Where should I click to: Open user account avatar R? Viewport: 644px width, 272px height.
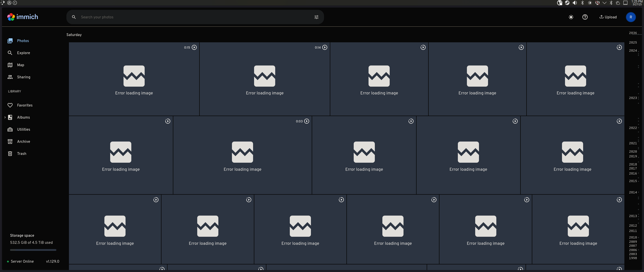pos(631,17)
